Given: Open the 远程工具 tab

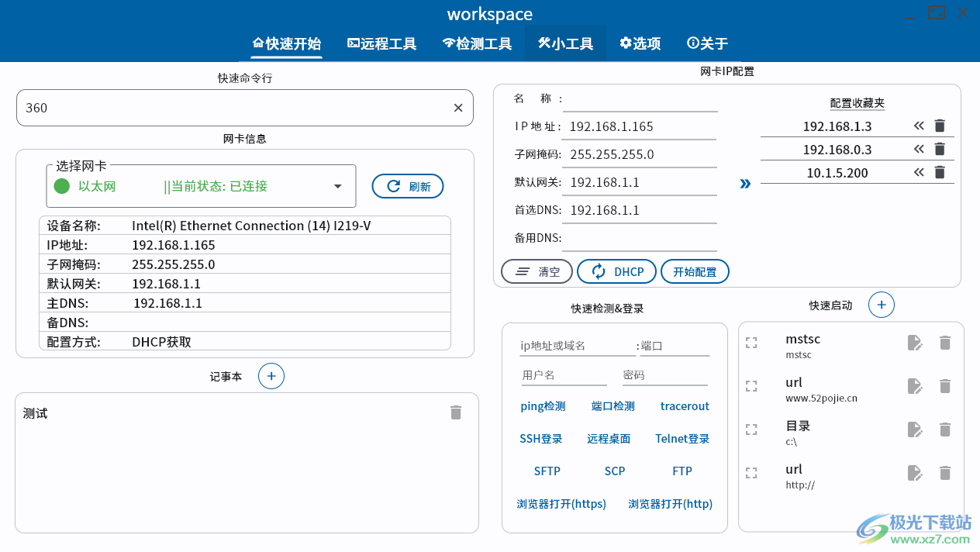Looking at the screenshot, I should point(382,43).
